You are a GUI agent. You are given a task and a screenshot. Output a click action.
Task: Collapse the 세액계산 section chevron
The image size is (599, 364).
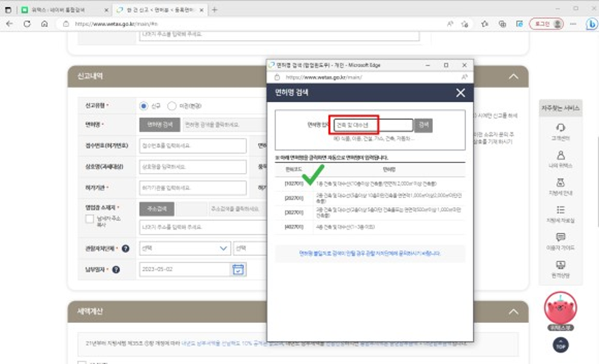[513, 312]
